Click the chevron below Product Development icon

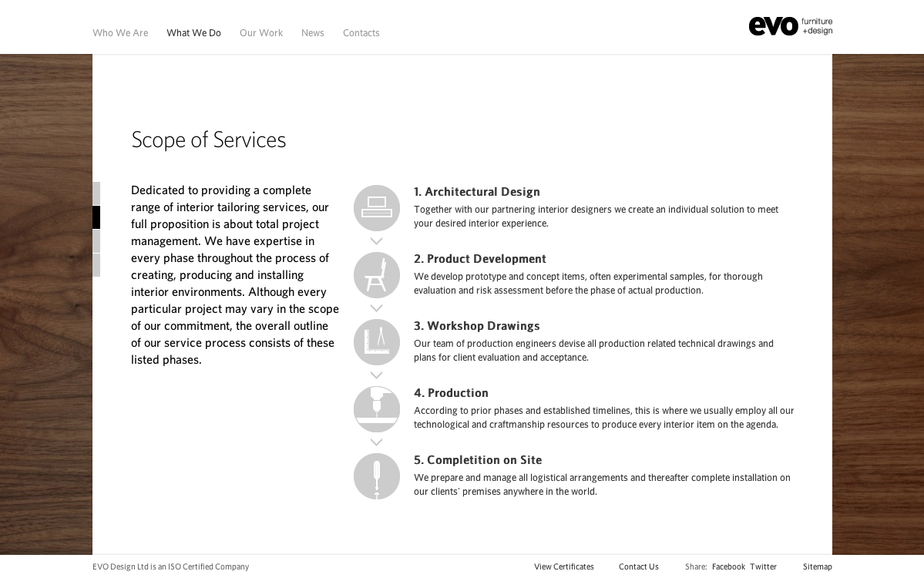click(376, 308)
